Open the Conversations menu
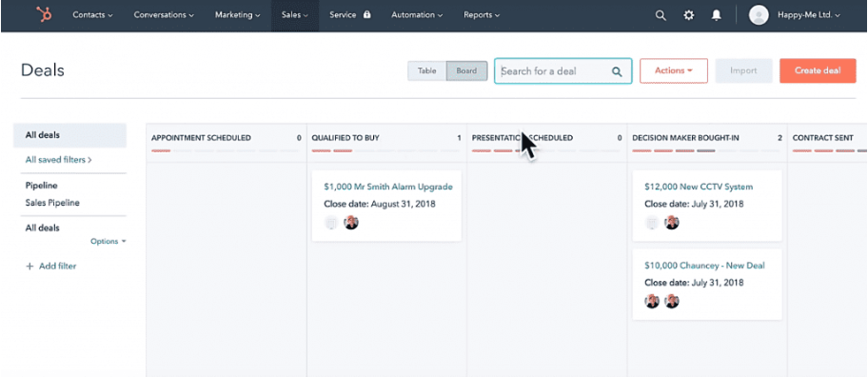This screenshot has height=377, width=868. tap(164, 15)
